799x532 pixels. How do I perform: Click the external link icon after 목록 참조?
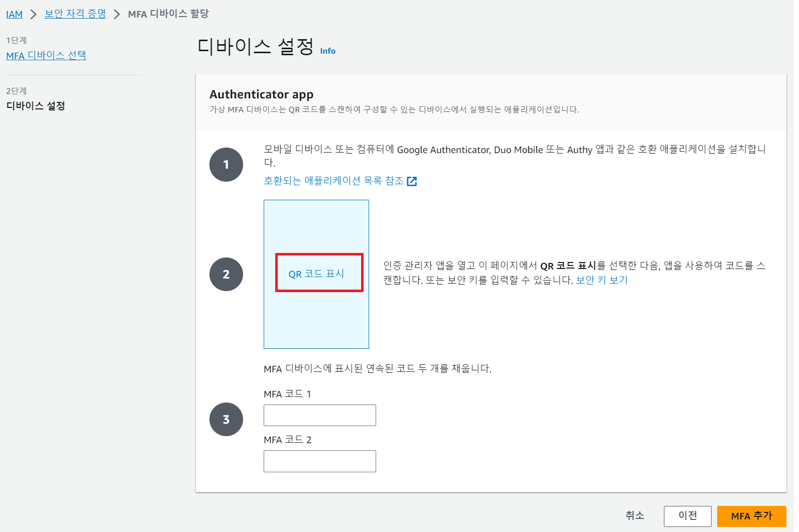[412, 181]
